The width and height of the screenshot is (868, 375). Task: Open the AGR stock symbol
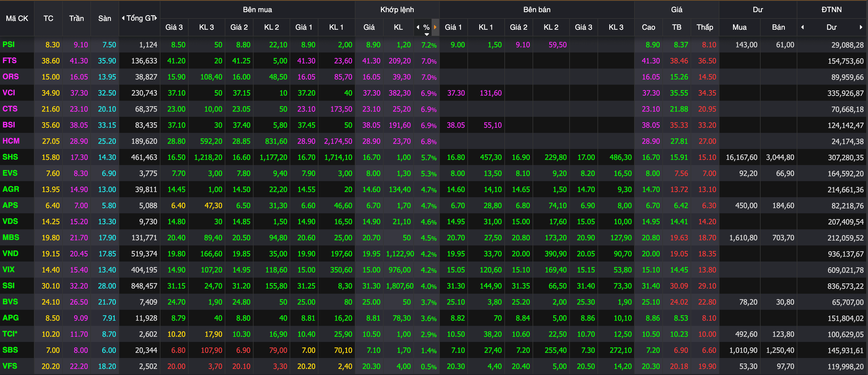click(11, 189)
